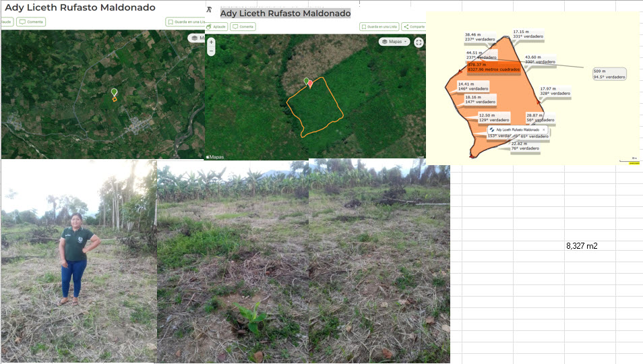Screen dimensions: 643x364
Task: Click Aplaude button with clapping hands icon
Action: (x=216, y=27)
